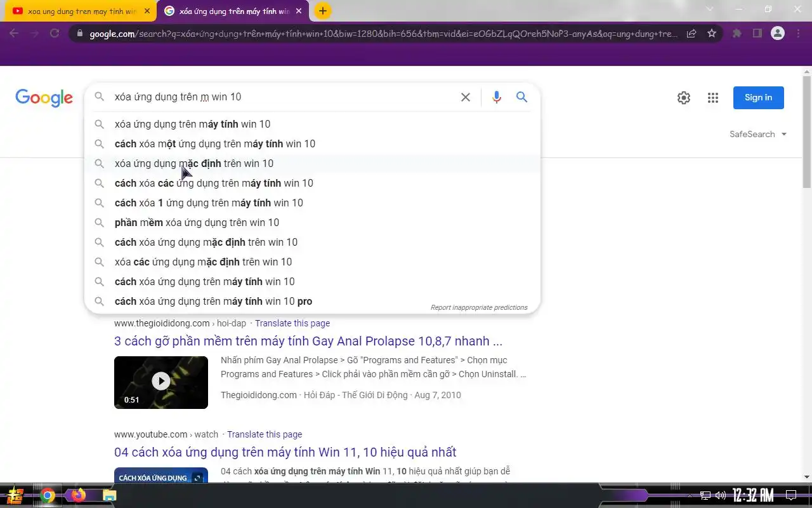Launch Firefox from the taskbar
812x508 pixels.
(x=78, y=495)
